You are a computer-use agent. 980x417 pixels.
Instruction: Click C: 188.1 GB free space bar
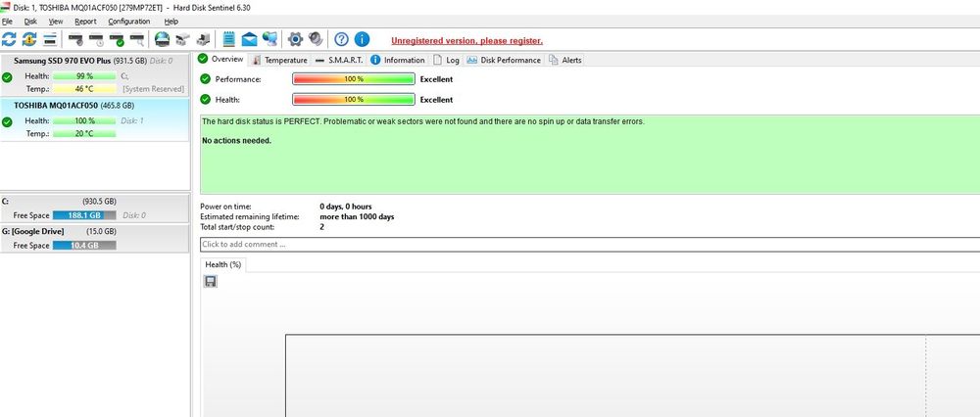[84, 215]
